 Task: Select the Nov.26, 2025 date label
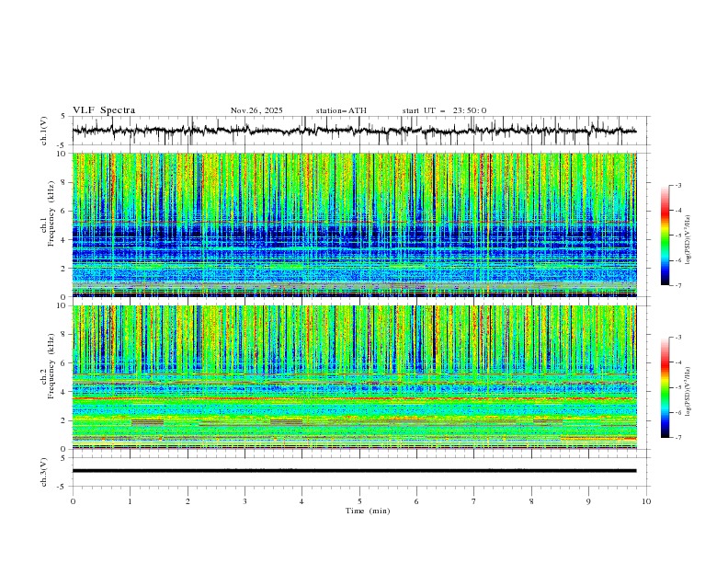(256, 110)
